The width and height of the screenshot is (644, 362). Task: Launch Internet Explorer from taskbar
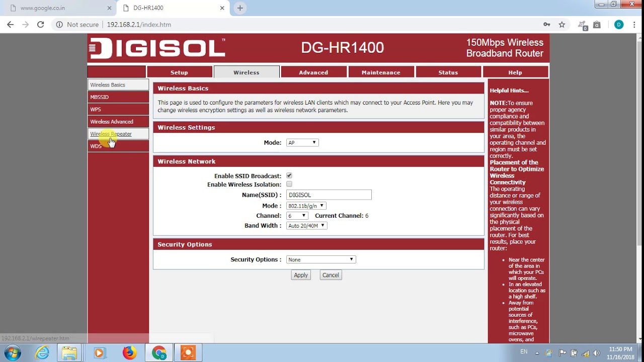point(42,353)
